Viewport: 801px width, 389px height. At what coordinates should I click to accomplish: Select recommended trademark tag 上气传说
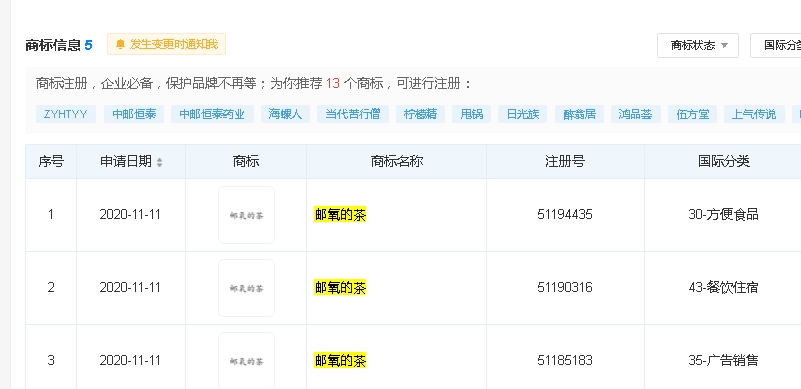click(754, 114)
